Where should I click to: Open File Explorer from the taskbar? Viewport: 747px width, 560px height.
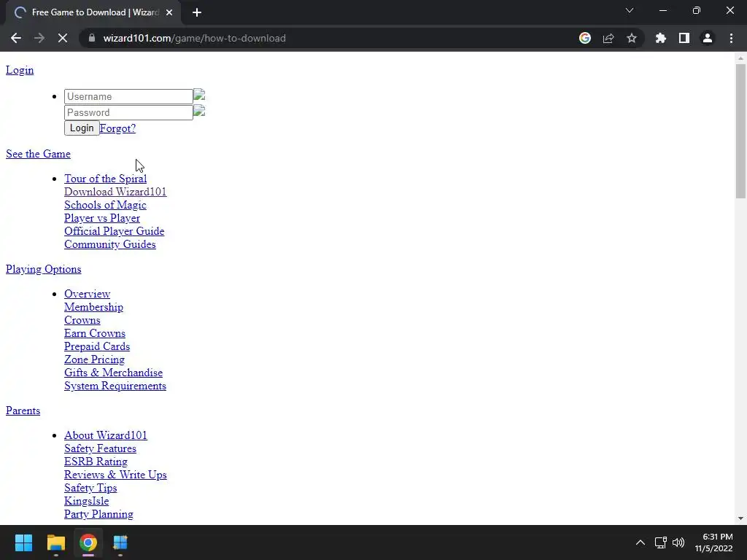point(55,542)
